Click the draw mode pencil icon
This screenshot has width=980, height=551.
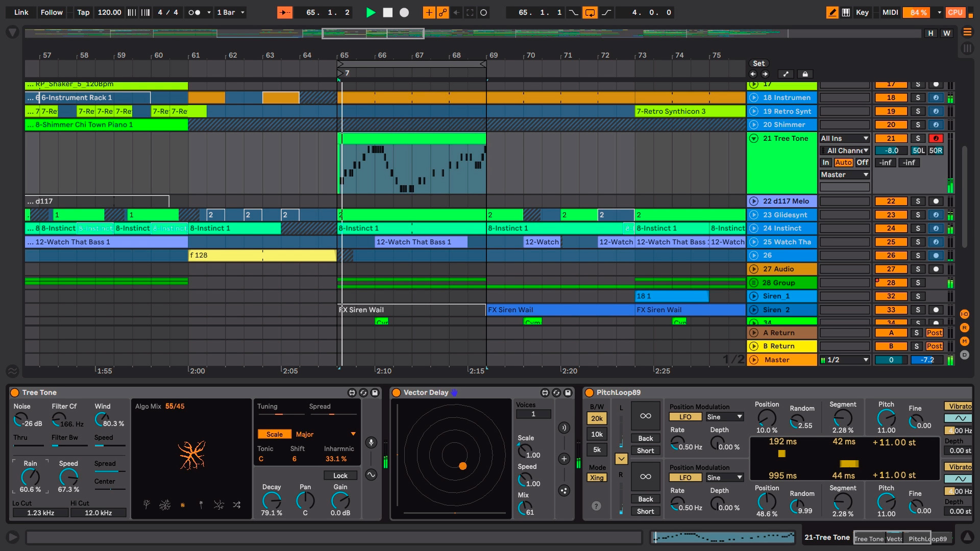click(834, 11)
